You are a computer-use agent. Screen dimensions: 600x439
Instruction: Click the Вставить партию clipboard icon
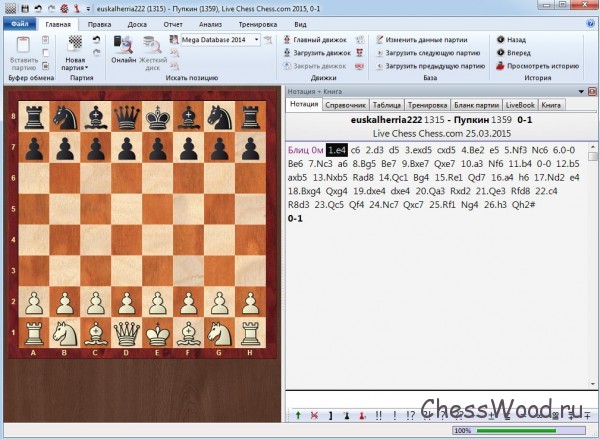point(23,45)
